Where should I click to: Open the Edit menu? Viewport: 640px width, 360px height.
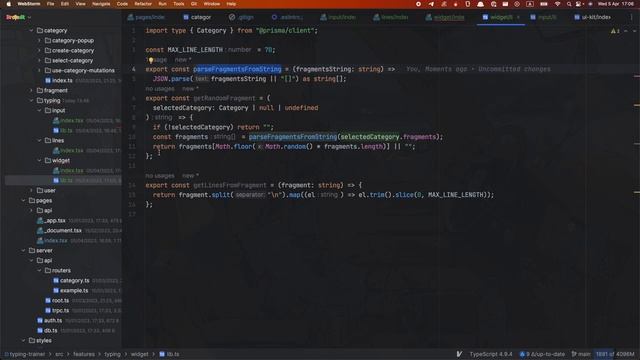[65, 4]
